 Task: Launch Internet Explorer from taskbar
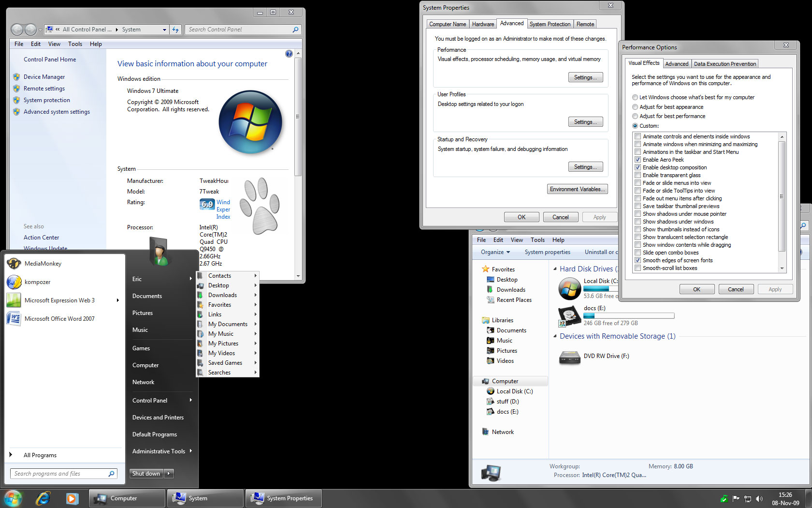[x=43, y=498]
